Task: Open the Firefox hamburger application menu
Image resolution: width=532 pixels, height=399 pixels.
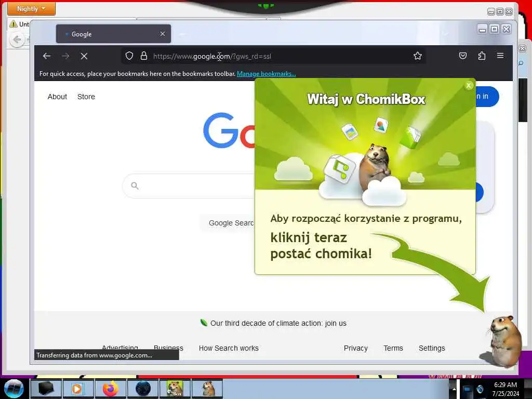Action: click(500, 55)
